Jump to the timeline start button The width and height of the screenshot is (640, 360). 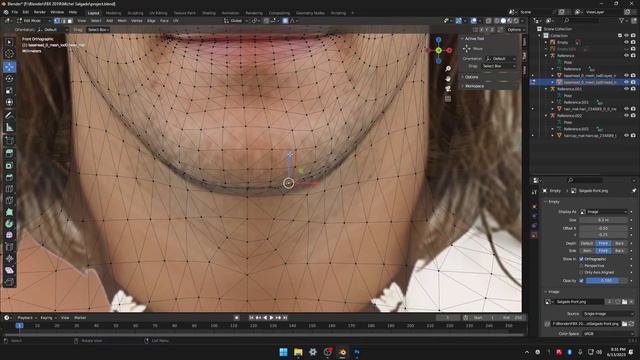point(251,318)
